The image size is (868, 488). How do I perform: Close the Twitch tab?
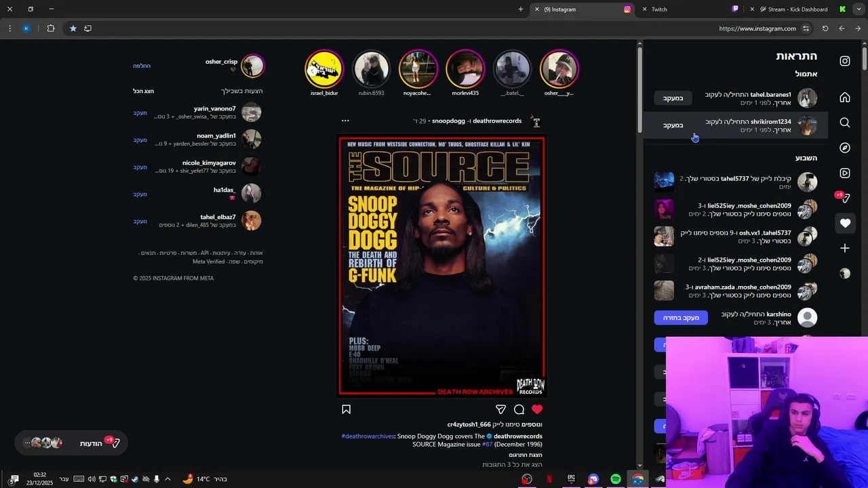point(644,9)
